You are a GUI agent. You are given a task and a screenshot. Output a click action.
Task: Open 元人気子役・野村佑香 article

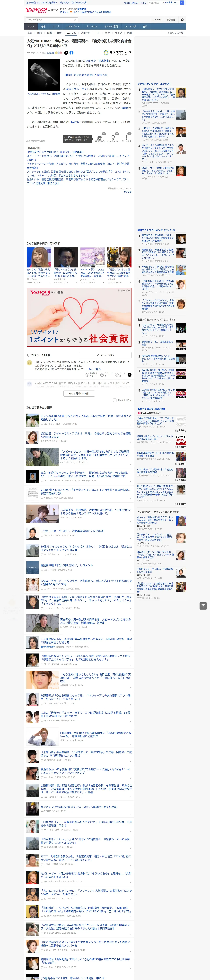click(x=95, y=512)
